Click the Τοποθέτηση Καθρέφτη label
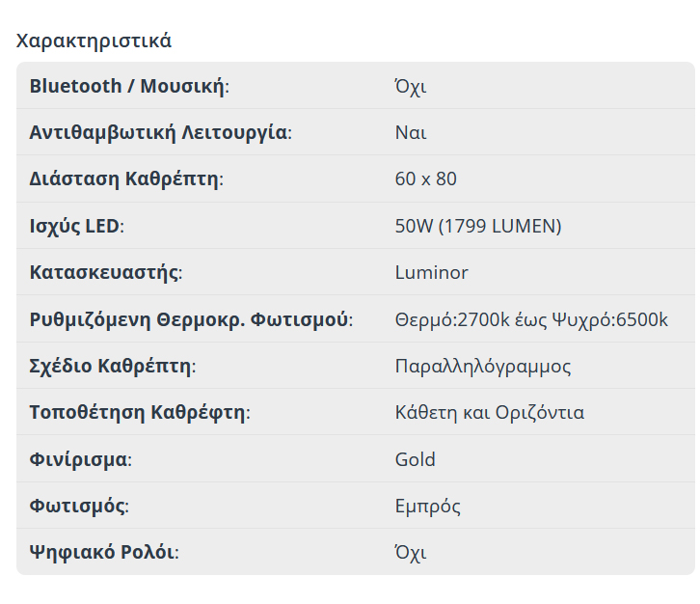700x604 pixels. click(140, 413)
